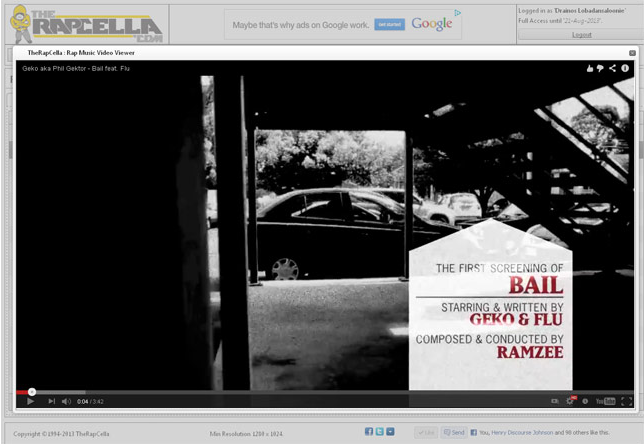Click the thumbs-down dislike icon on video
The image size is (644, 444).
pyautogui.click(x=600, y=69)
